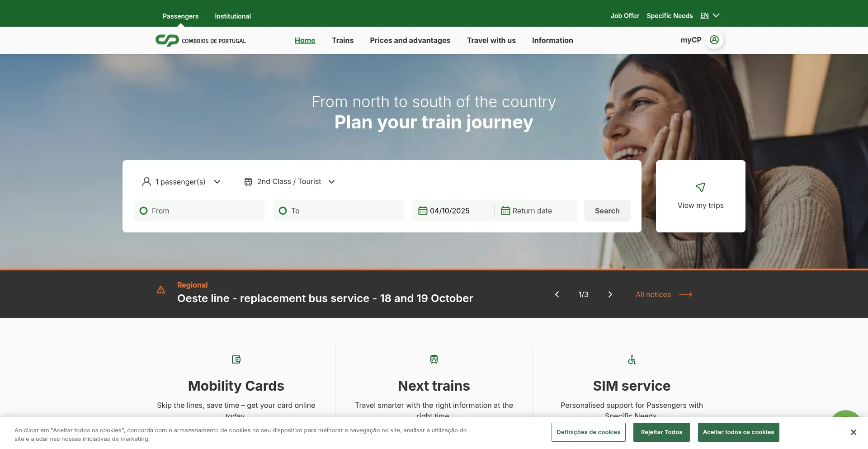The image size is (868, 449).
Task: Close the cookie banner with X
Action: coord(853,432)
